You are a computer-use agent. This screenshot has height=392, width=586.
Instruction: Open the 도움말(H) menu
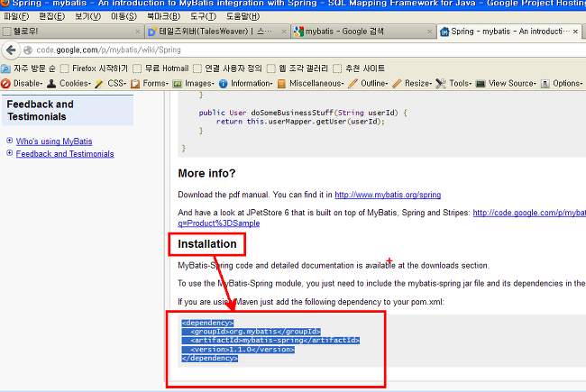point(243,17)
